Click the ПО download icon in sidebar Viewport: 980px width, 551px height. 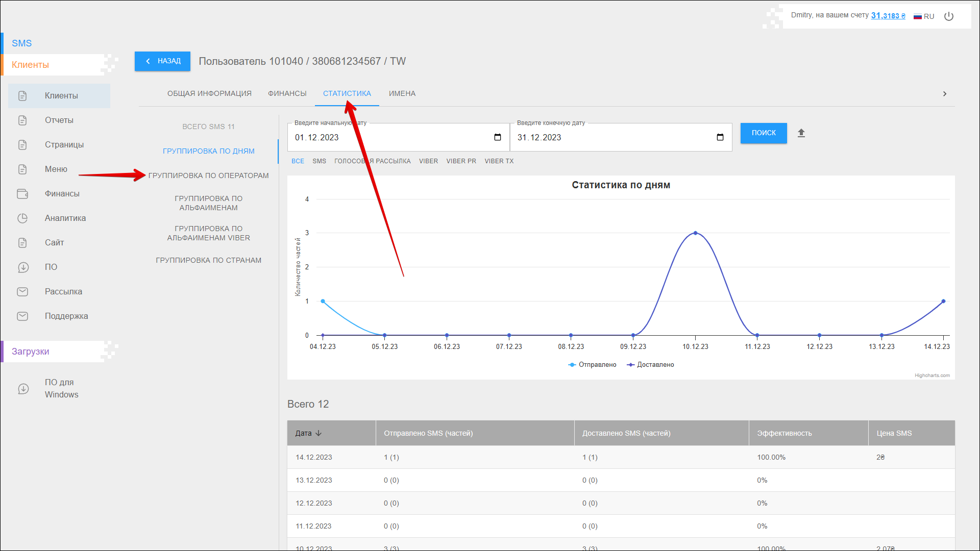(22, 267)
